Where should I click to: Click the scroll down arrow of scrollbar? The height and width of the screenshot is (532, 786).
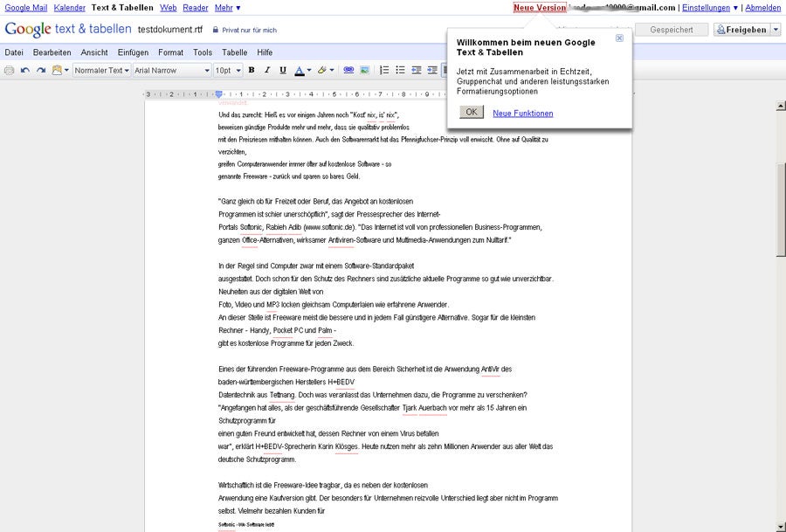(x=781, y=527)
